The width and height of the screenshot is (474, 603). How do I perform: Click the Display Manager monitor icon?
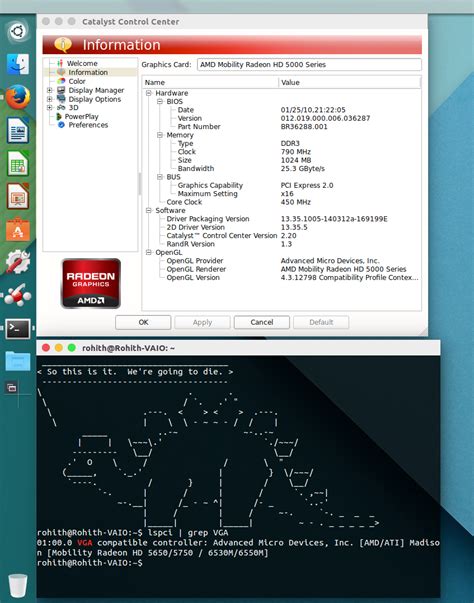pos(61,90)
